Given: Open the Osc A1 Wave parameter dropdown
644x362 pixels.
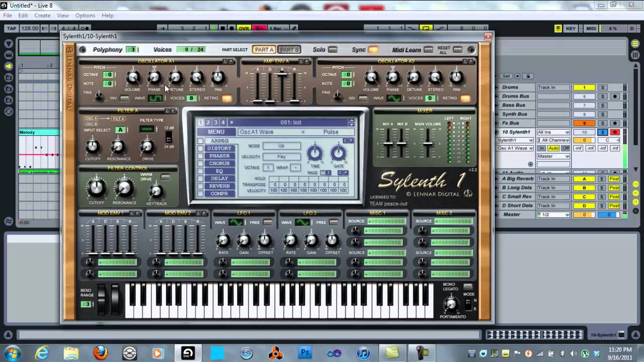Looking at the screenshot, I should (515, 148).
